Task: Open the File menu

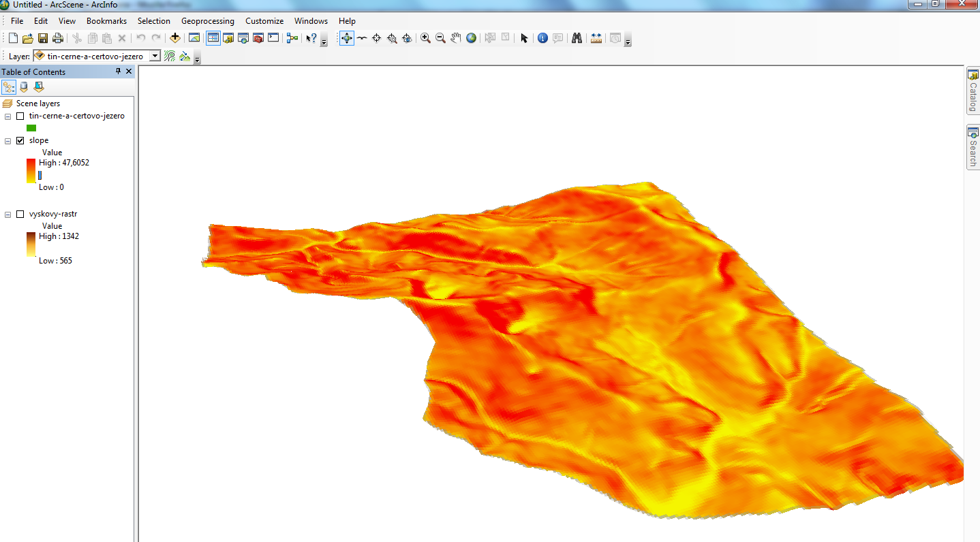Action: (x=17, y=21)
